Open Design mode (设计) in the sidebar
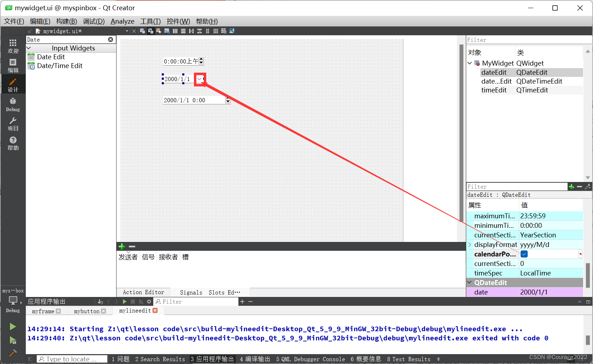This screenshot has width=593, height=364. coord(13,85)
